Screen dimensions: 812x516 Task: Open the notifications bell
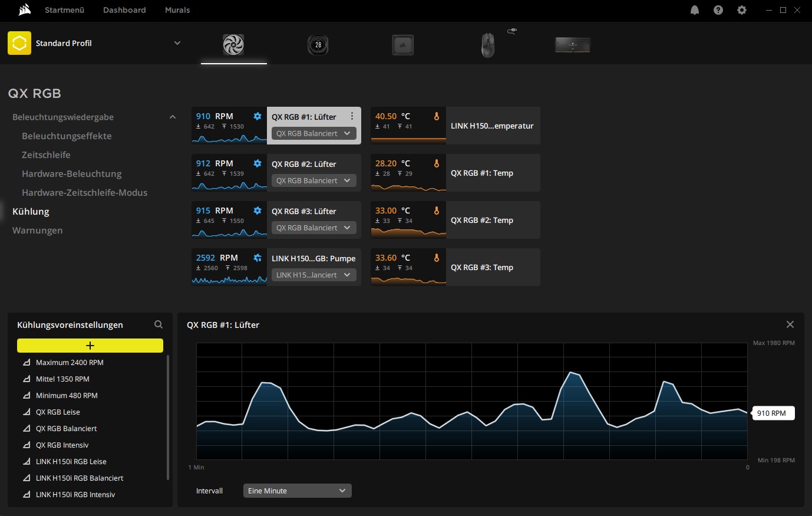coord(695,10)
